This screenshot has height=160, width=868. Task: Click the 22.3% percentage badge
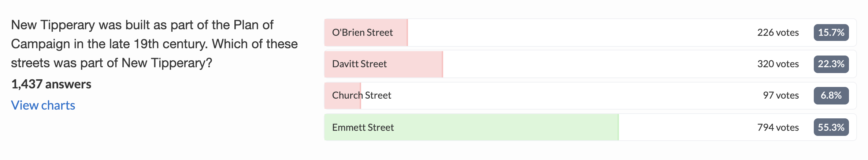tap(831, 64)
